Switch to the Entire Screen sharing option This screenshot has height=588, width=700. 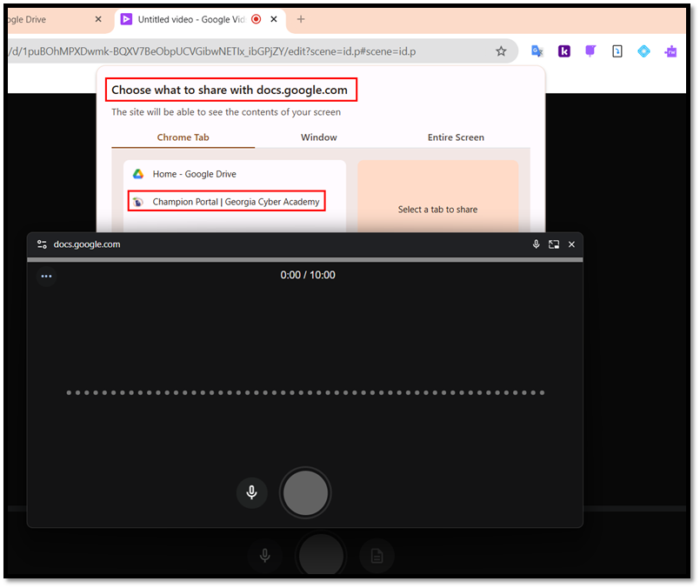tap(456, 137)
